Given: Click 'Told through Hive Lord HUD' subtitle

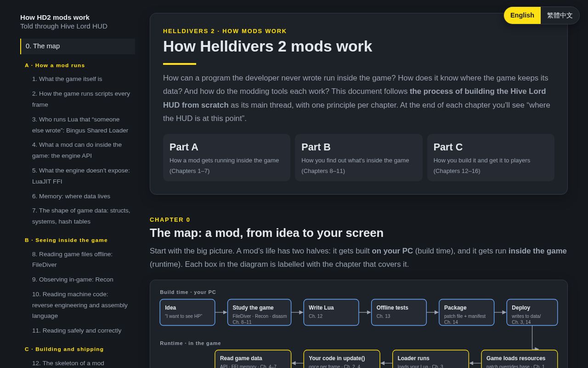Looking at the screenshot, I should pyautogui.click(x=64, y=26).
